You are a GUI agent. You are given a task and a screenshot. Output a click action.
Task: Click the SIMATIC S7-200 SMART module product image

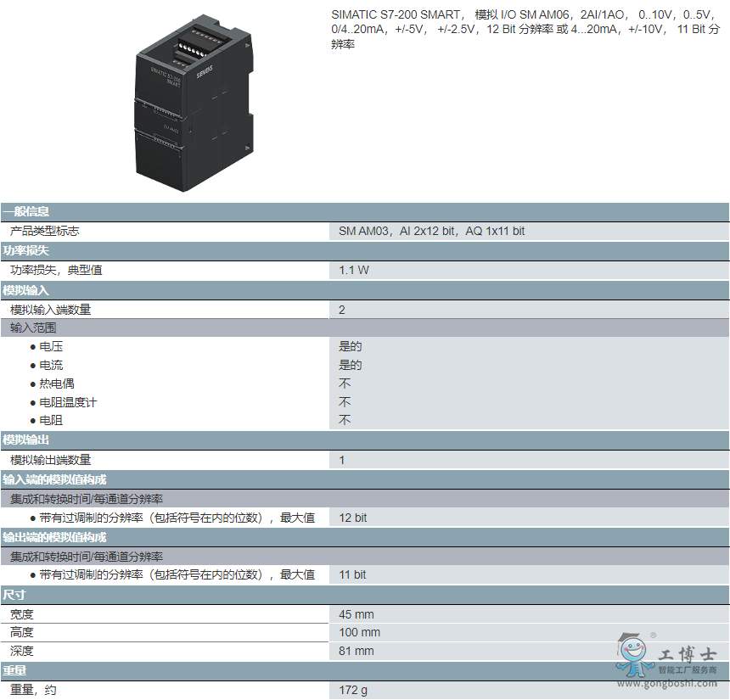194,104
